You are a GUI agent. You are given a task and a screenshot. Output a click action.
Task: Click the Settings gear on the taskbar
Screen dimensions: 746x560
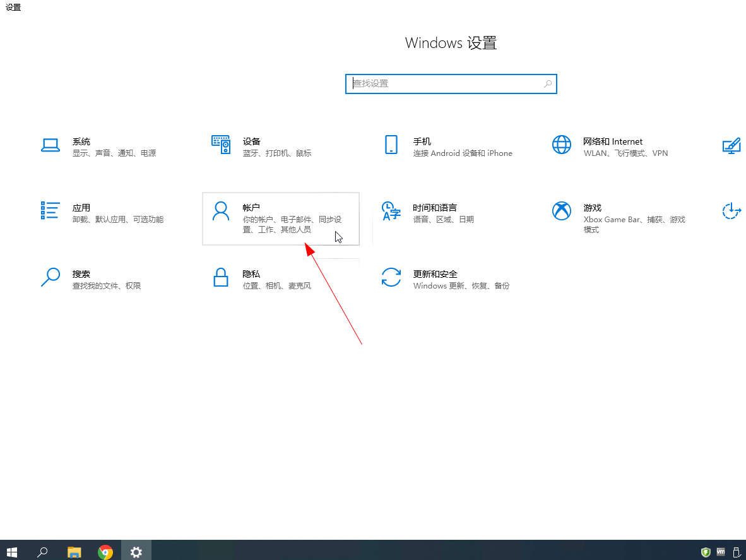tap(136, 552)
